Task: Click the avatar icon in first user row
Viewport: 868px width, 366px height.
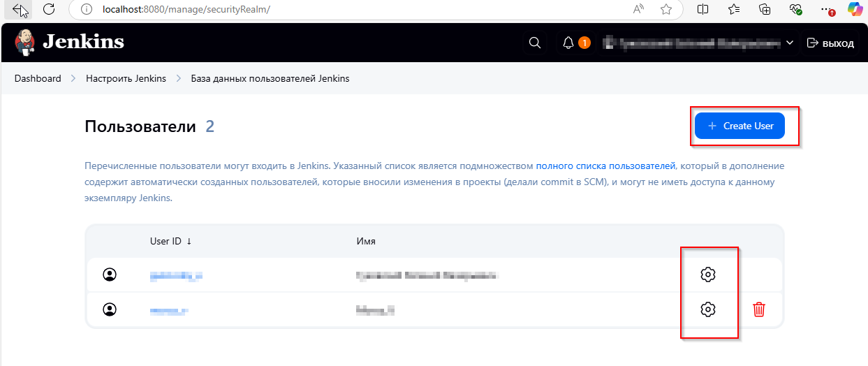Action: point(110,274)
